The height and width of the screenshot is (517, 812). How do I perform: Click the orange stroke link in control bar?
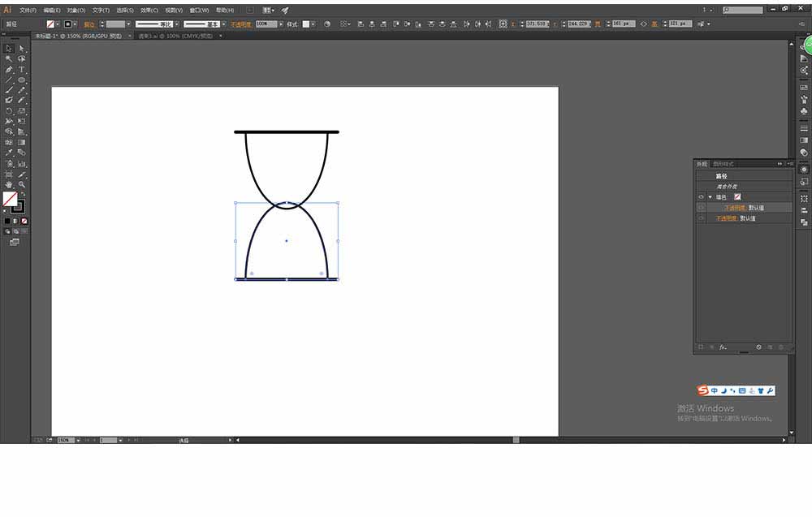pos(89,24)
